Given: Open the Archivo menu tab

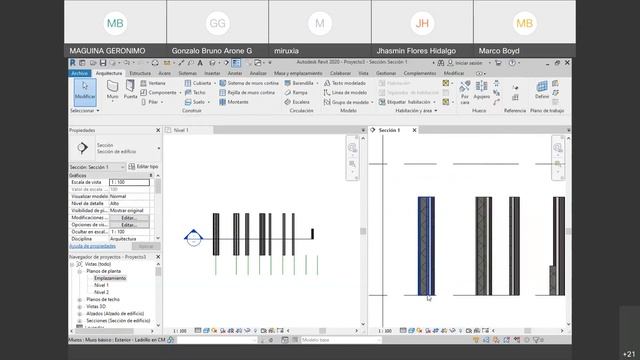Looking at the screenshot, I should 80,73.
